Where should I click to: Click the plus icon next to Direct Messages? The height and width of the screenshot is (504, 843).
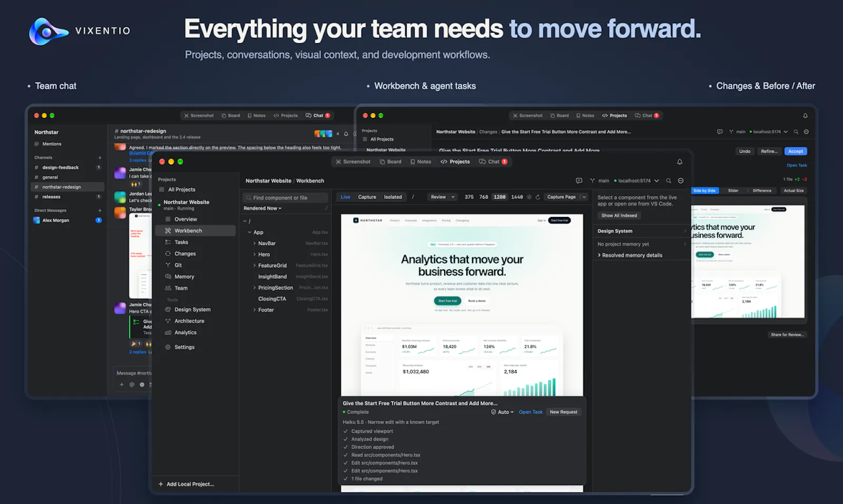100,211
